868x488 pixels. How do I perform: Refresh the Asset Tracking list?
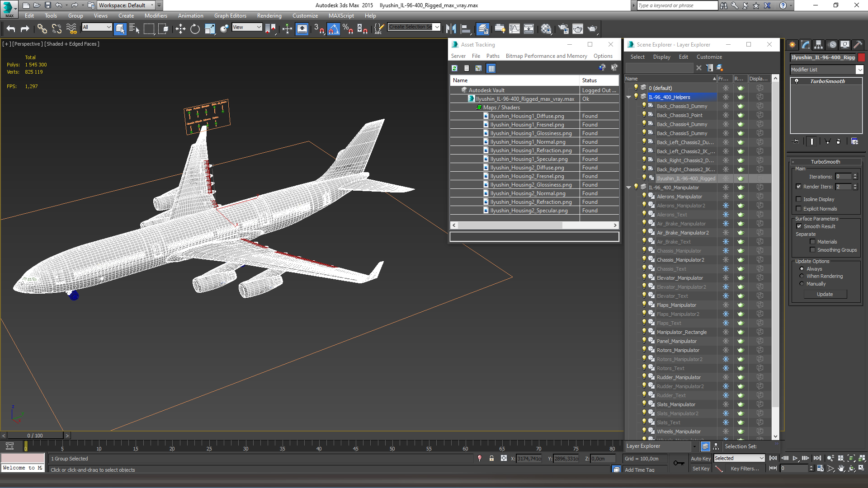point(454,68)
